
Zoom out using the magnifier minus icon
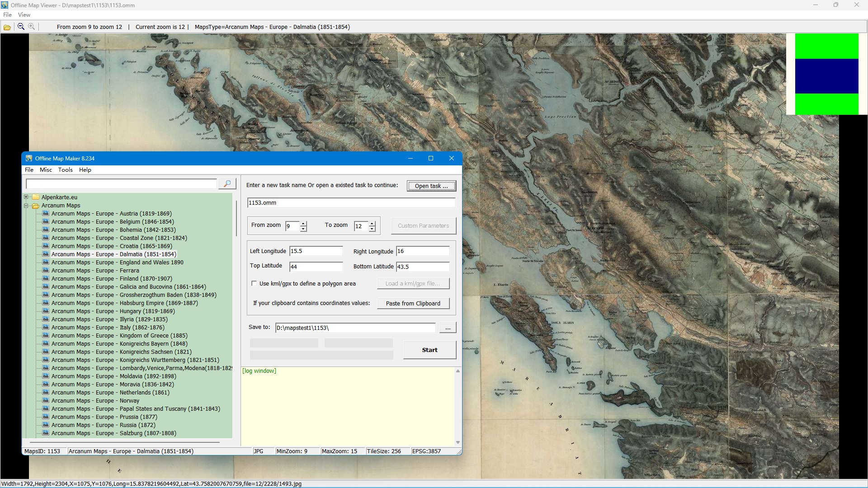click(x=21, y=27)
